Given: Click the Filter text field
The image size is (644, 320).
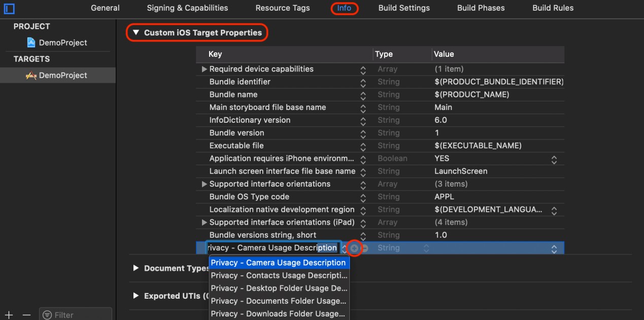Looking at the screenshot, I should point(79,315).
